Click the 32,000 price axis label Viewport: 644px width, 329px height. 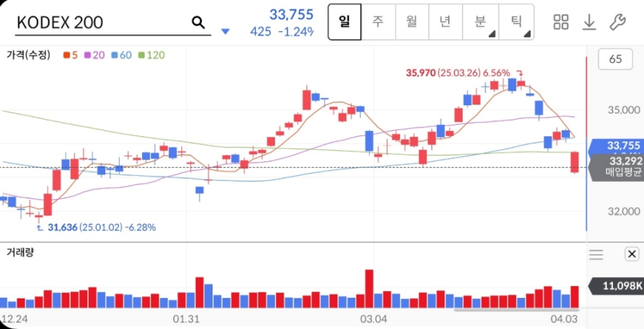point(623,211)
